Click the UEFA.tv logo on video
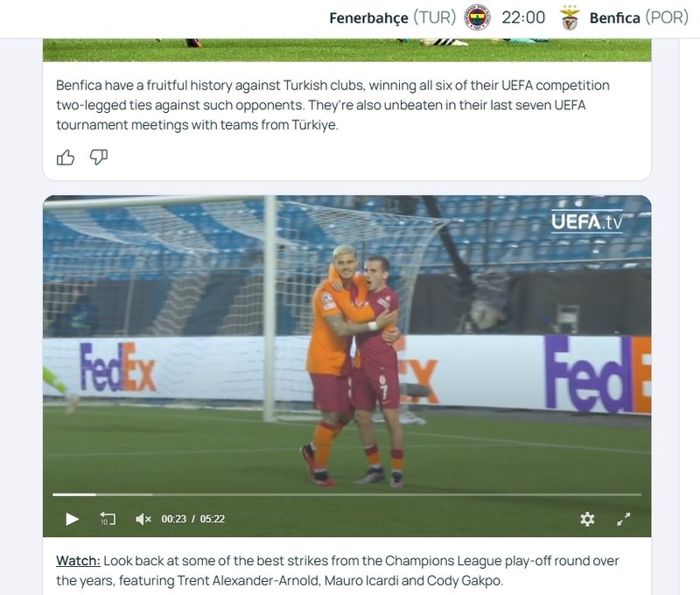The image size is (700, 595). 586,221
